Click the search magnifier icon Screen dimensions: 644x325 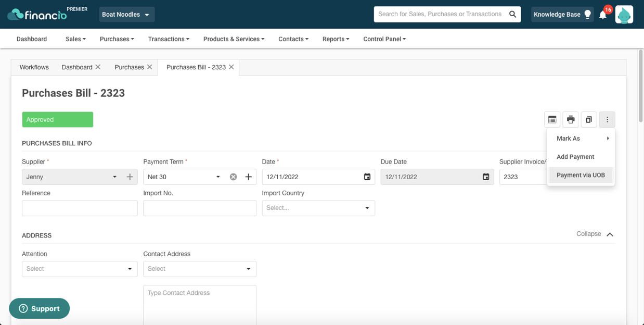513,15
